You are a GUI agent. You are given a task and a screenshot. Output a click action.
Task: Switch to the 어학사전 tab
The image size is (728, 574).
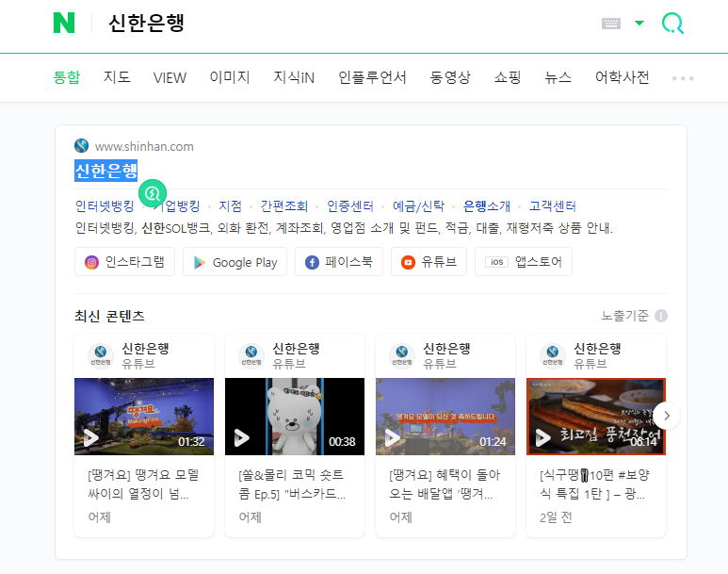click(x=623, y=77)
